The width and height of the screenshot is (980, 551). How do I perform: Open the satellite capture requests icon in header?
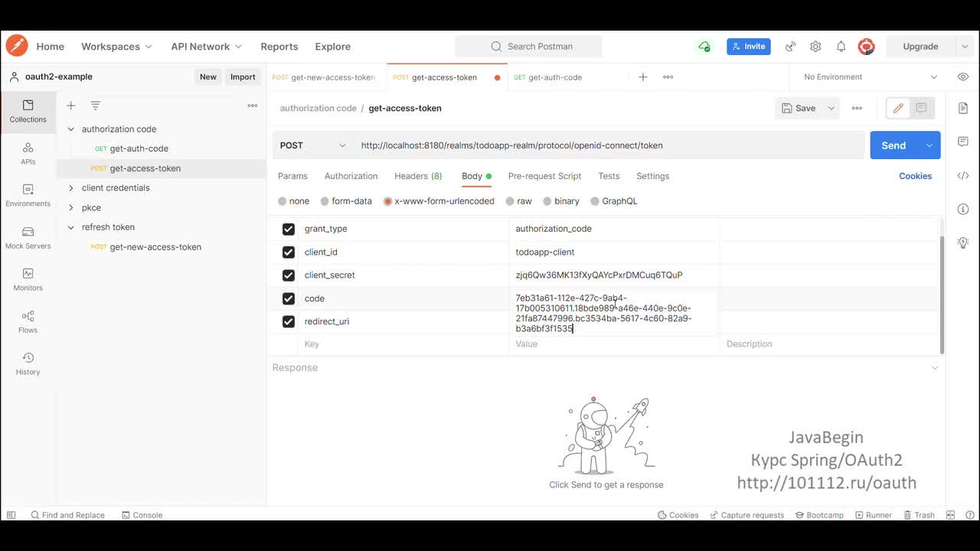[x=790, y=47]
